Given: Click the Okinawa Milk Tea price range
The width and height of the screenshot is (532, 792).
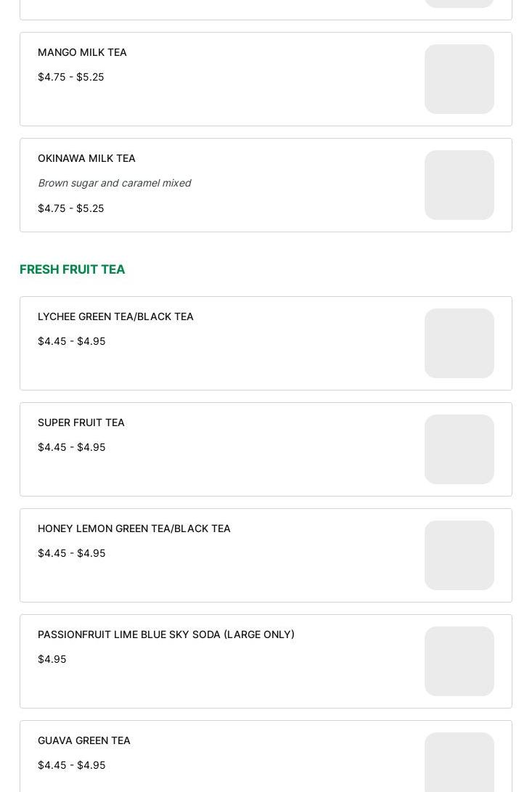Looking at the screenshot, I should pyautogui.click(x=70, y=208).
